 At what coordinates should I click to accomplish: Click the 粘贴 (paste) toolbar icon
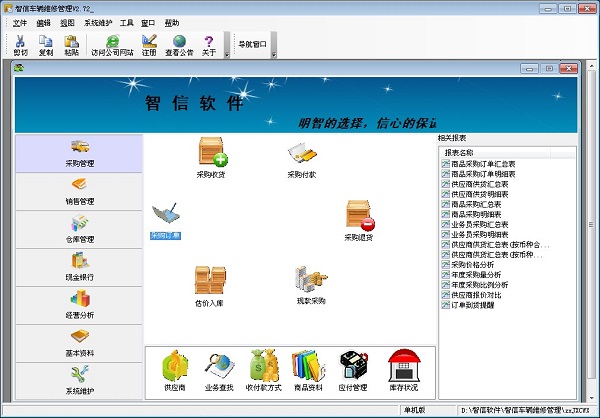71,45
